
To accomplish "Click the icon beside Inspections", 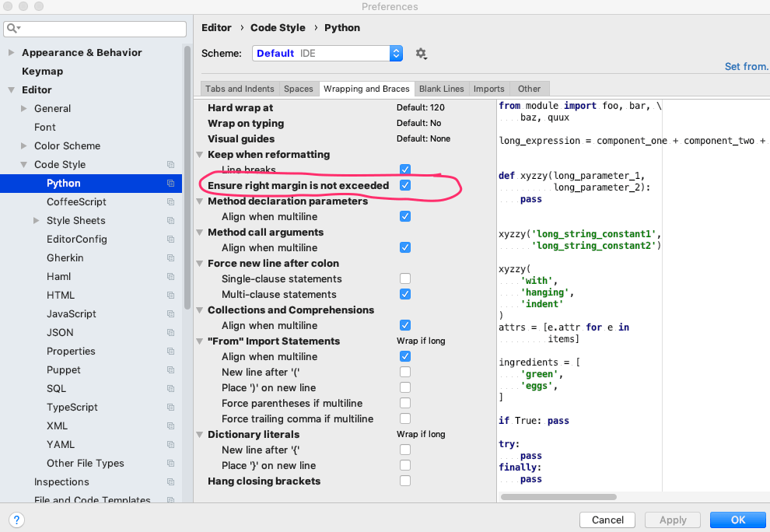I will (171, 481).
